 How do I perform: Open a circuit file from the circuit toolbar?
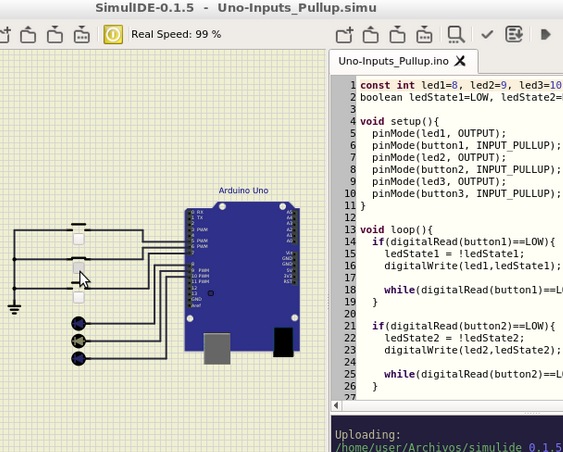28,35
